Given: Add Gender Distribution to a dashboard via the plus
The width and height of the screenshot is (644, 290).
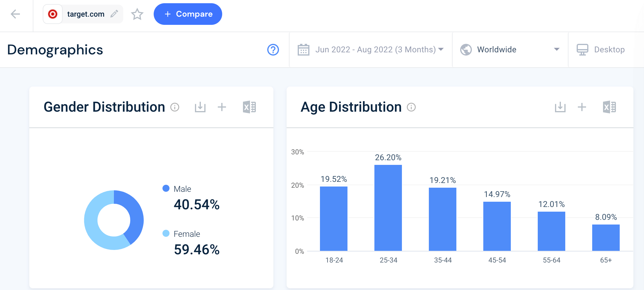Looking at the screenshot, I should 222,107.
